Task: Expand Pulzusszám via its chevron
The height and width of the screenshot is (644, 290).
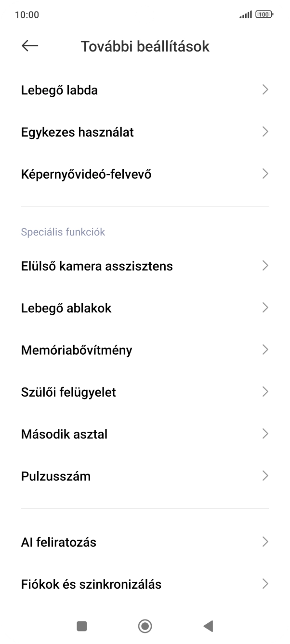Action: point(265,476)
